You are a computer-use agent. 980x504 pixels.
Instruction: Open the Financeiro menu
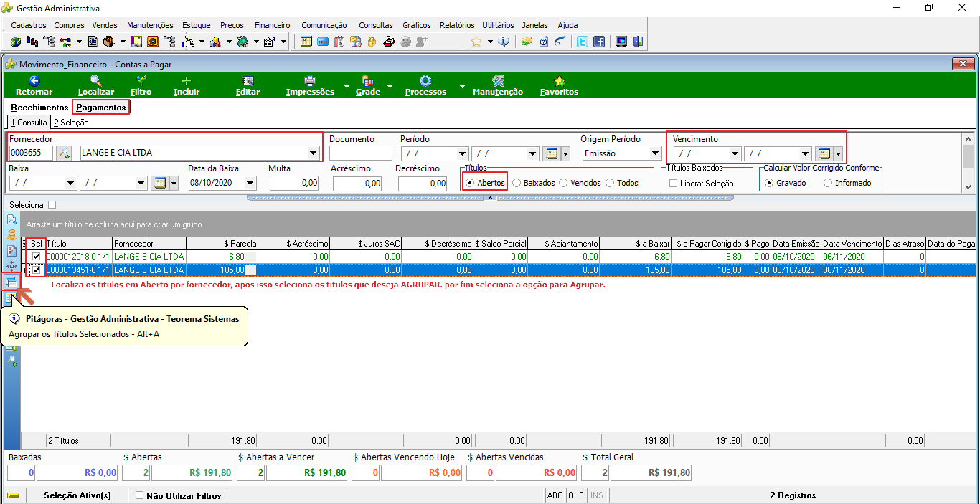(273, 25)
